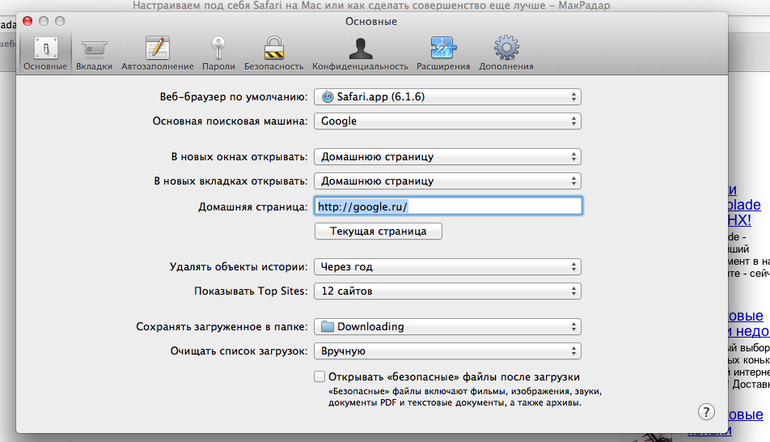This screenshot has height=442, width=770.
Task: Close the preferences window with red button
Action: tap(28, 21)
